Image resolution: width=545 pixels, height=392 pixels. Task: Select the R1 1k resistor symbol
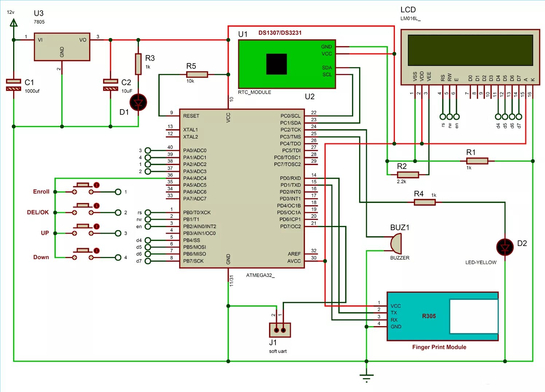coord(477,161)
